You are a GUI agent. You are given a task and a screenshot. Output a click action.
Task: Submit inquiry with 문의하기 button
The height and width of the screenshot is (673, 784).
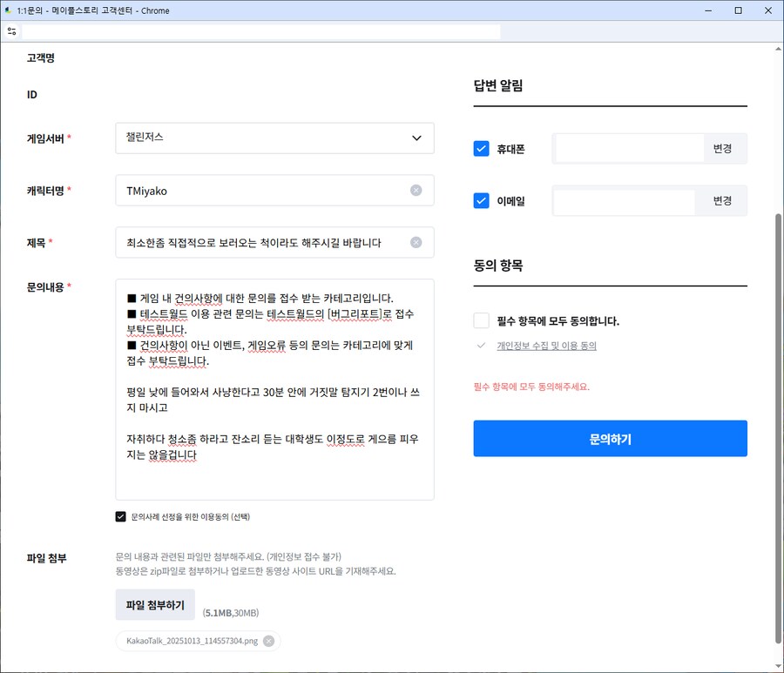(610, 439)
